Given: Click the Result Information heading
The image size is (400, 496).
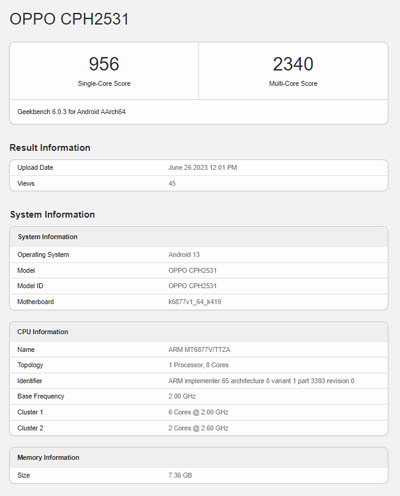Looking at the screenshot, I should point(50,148).
